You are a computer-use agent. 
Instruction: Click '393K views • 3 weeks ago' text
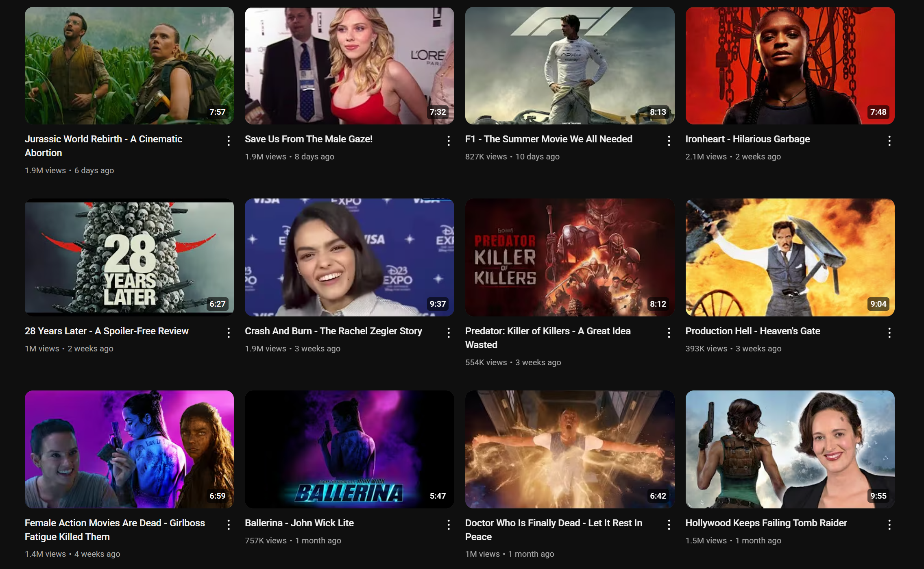[x=733, y=349]
